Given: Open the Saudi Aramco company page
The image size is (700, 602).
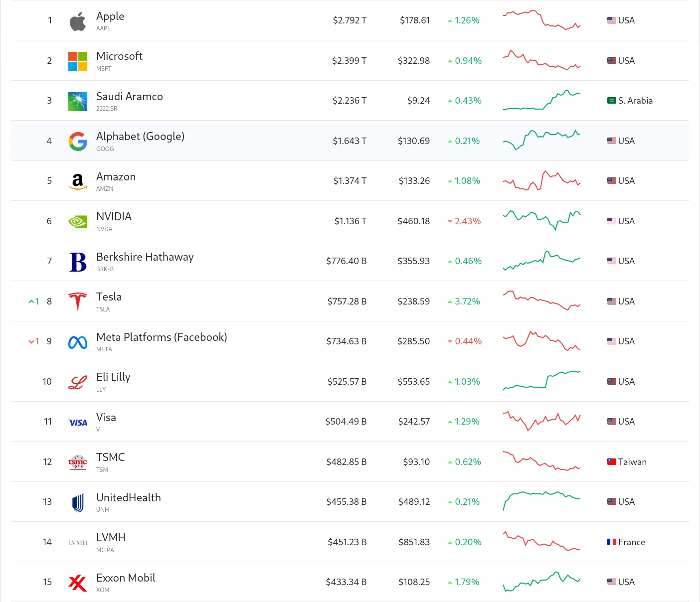Looking at the screenshot, I should pyautogui.click(x=130, y=97).
